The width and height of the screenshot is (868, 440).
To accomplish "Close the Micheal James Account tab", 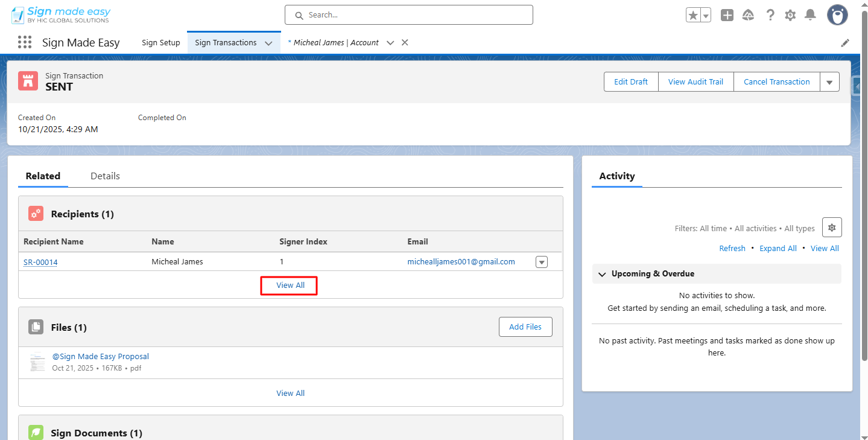I will 405,42.
